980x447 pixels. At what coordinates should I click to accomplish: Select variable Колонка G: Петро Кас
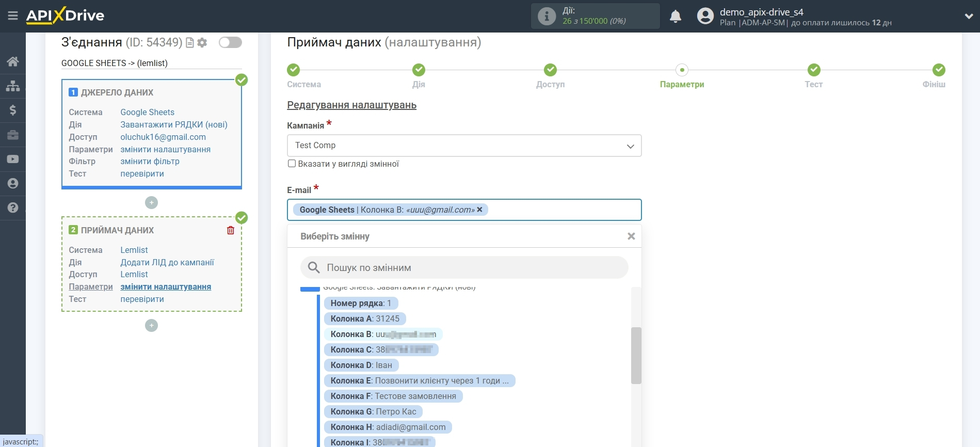pyautogui.click(x=373, y=411)
